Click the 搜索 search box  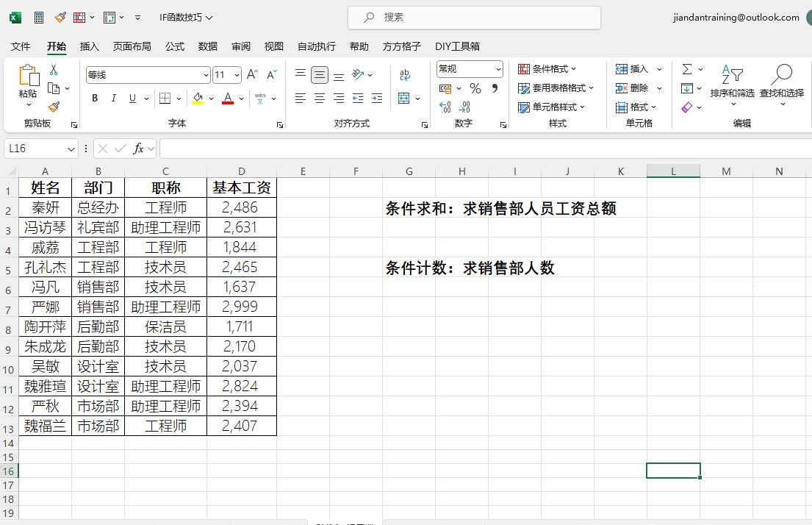coord(474,17)
